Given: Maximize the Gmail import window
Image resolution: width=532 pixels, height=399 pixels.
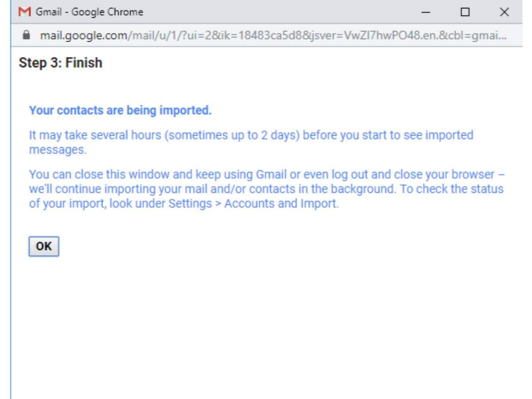Looking at the screenshot, I should 465,12.
